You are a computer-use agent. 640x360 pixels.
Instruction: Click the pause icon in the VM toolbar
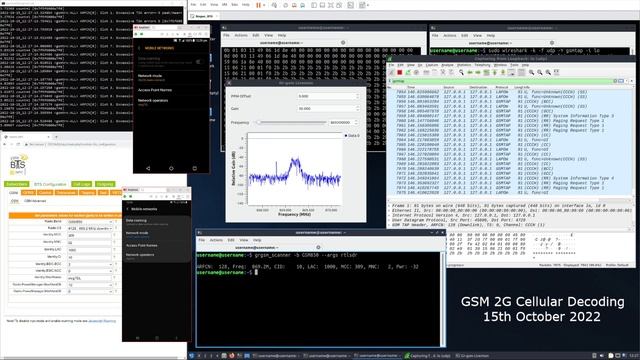tap(258, 5)
